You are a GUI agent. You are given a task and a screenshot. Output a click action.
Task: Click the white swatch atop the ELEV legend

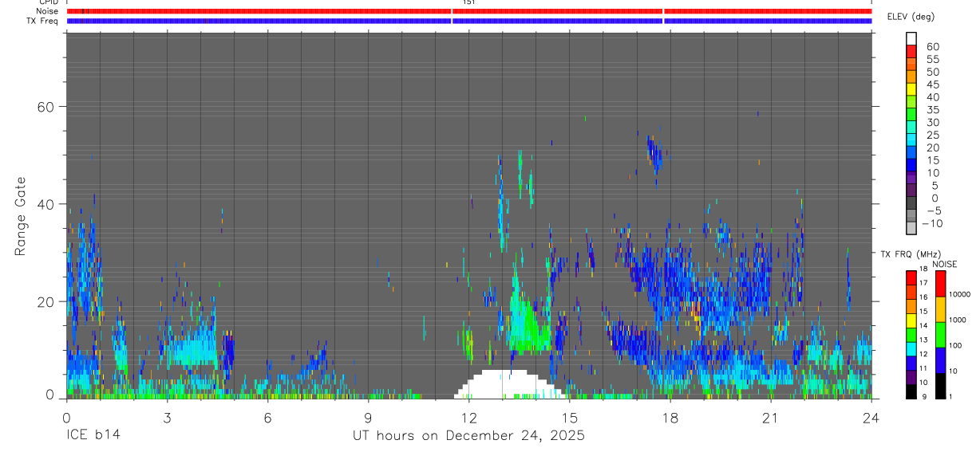point(911,38)
